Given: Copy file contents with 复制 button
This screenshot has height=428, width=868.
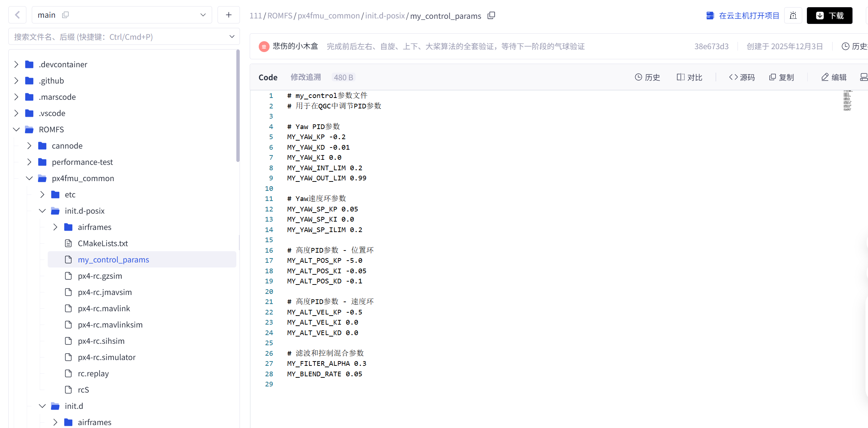Looking at the screenshot, I should [781, 77].
